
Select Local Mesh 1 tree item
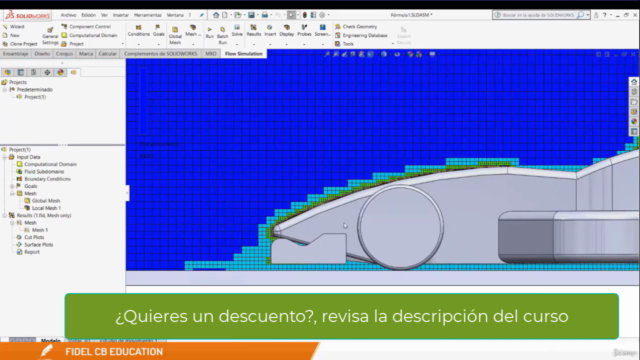click(46, 208)
